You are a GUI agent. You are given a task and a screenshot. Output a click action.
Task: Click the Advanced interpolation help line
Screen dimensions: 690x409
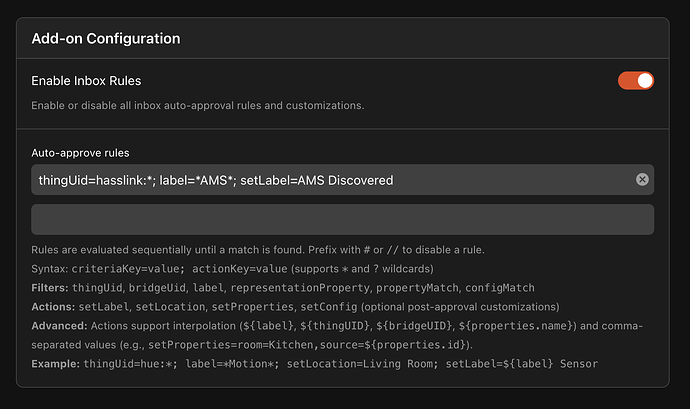[337, 335]
